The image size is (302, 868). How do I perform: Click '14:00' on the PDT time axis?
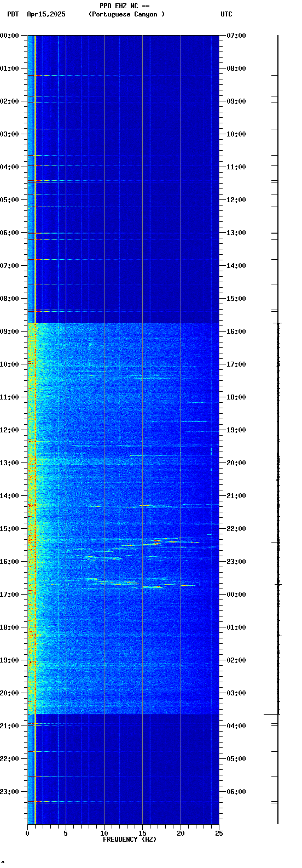tap(9, 496)
